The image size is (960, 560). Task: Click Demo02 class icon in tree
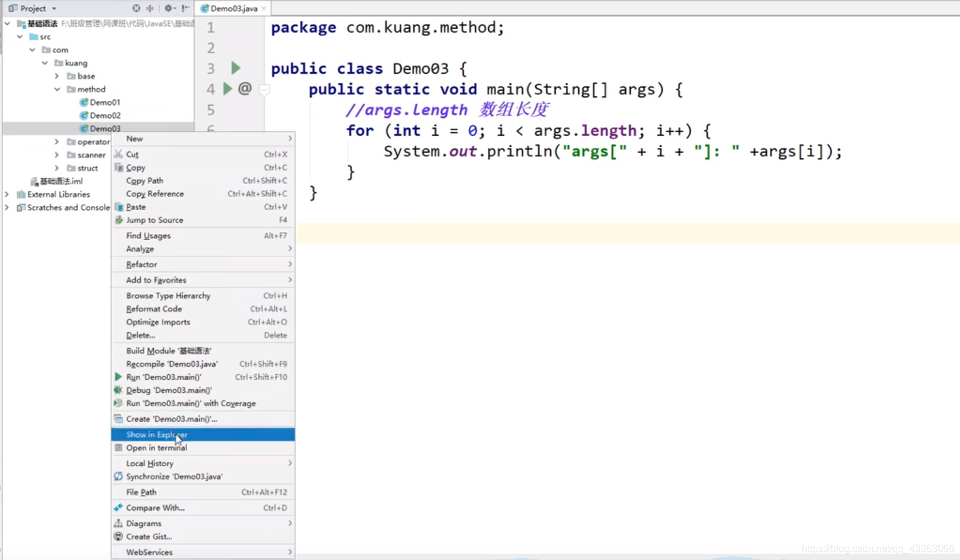[84, 115]
